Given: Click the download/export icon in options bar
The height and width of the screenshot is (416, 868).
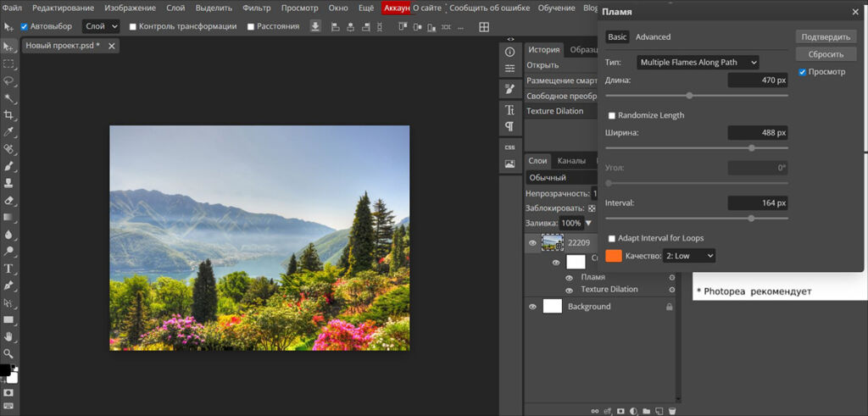Looking at the screenshot, I should click(x=315, y=26).
